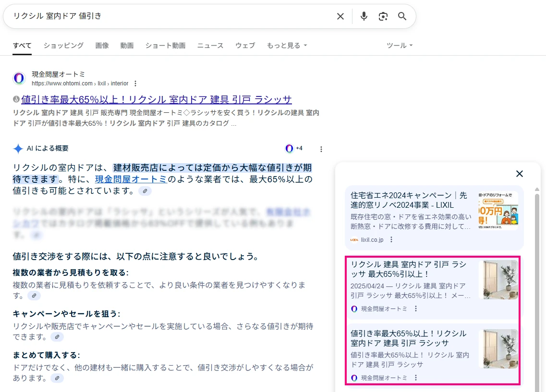This screenshot has width=546, height=392.
Task: Click the LIXIL campaign thumbnail image
Action: pos(498,211)
